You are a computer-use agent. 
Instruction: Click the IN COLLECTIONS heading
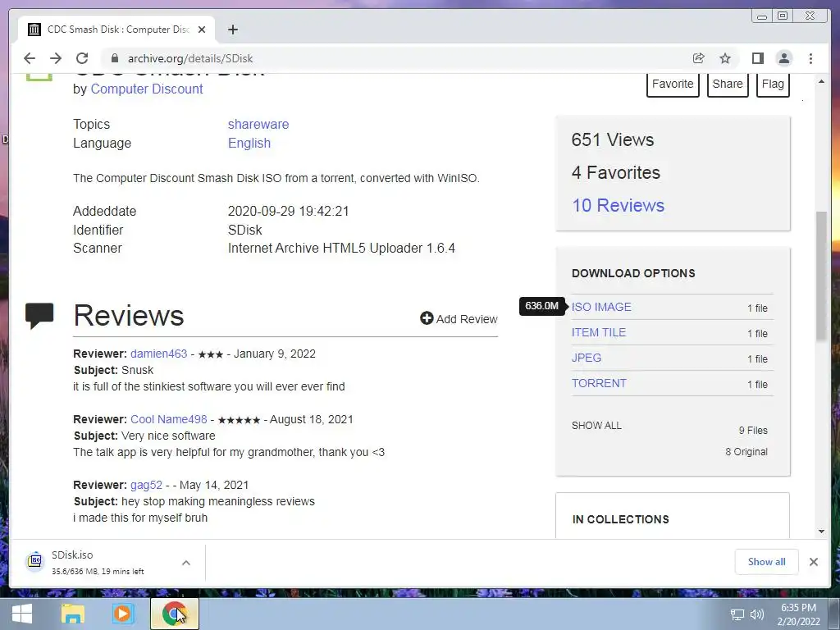tap(620, 519)
